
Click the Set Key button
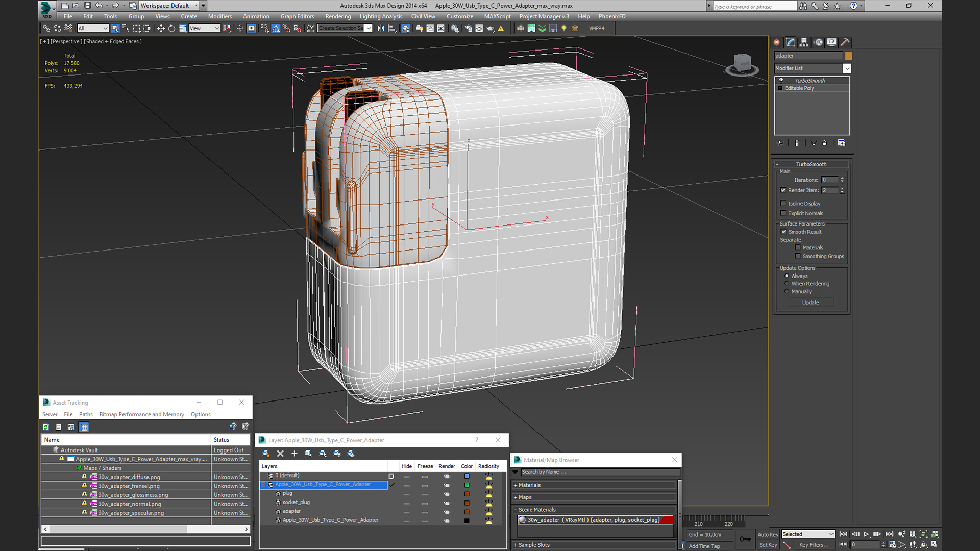pyautogui.click(x=768, y=545)
